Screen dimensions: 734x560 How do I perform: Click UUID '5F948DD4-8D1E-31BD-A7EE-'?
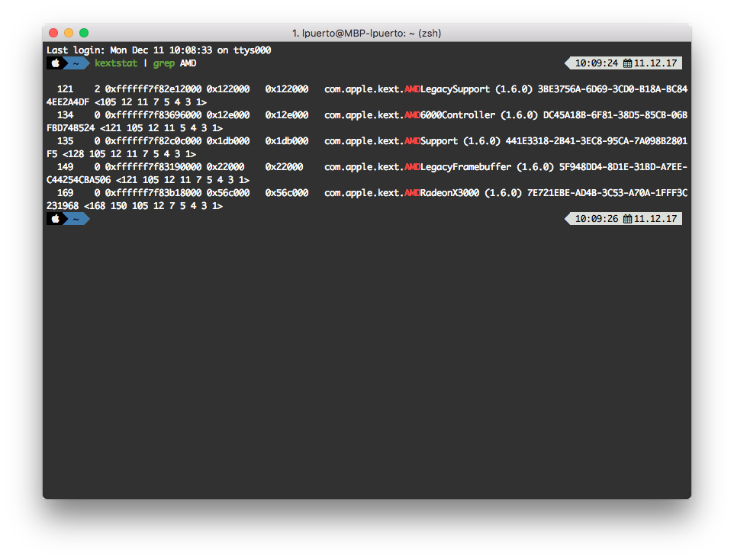[623, 166]
